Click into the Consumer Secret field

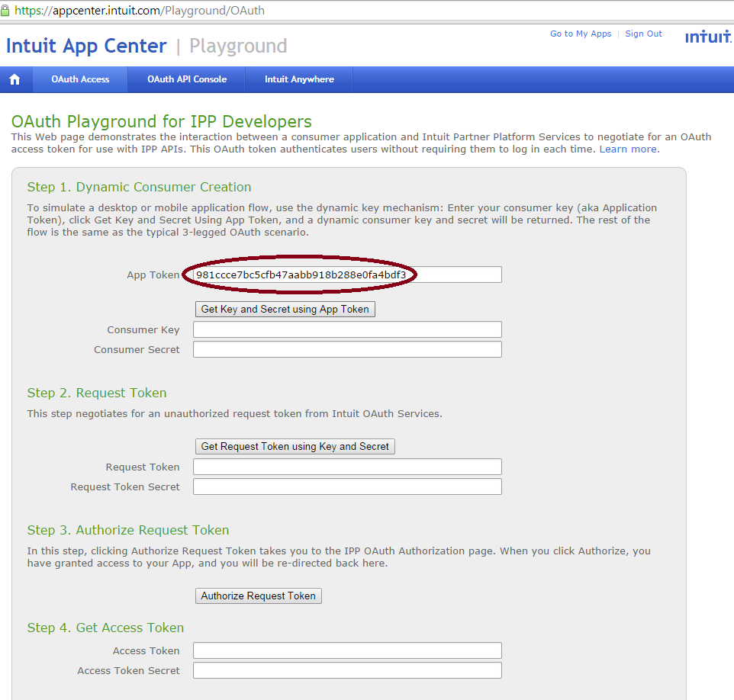pos(347,349)
